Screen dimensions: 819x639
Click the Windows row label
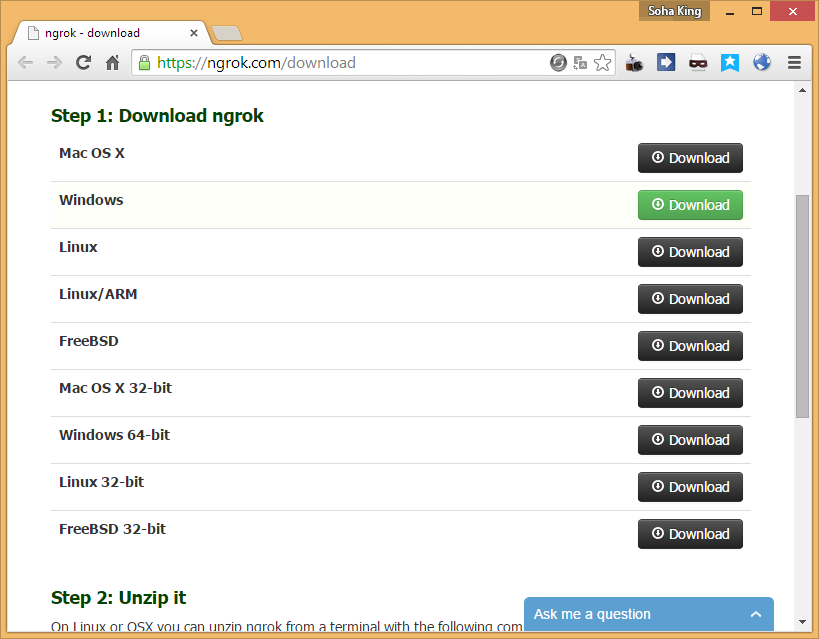click(x=91, y=200)
